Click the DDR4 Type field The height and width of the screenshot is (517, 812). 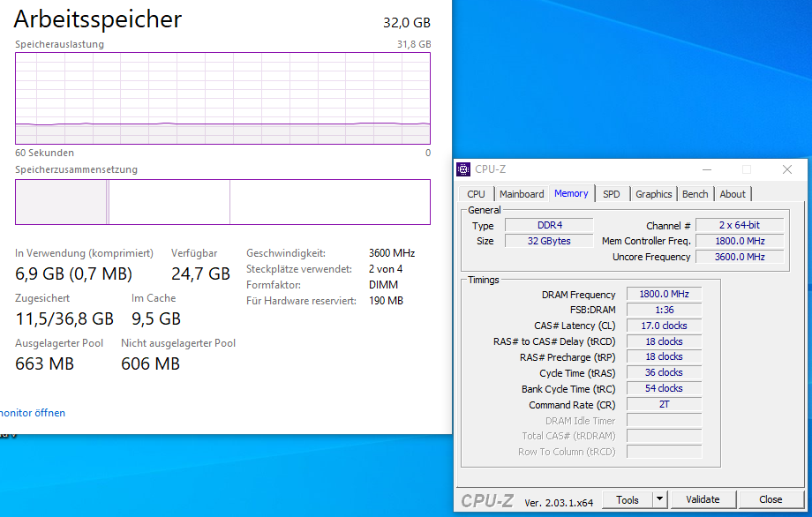tap(550, 225)
